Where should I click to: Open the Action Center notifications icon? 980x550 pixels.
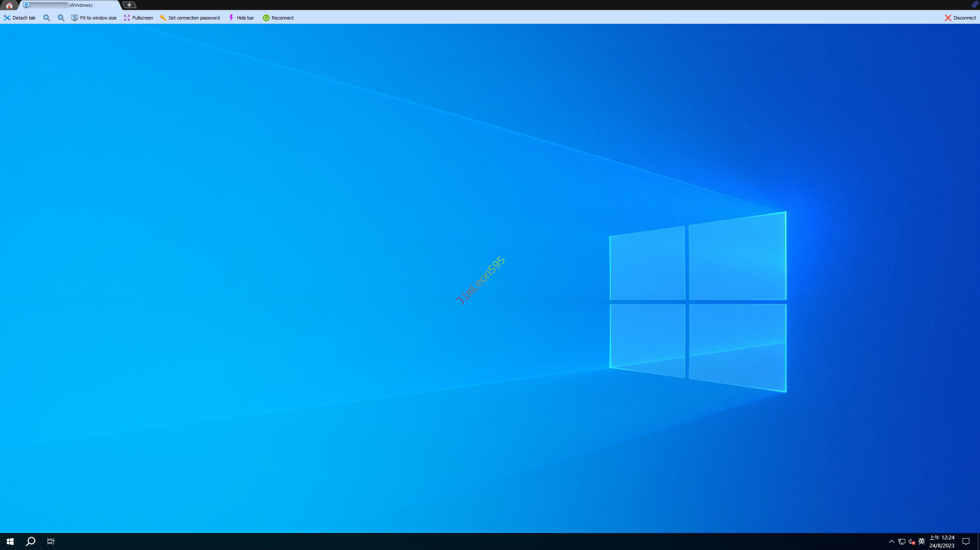pos(966,541)
